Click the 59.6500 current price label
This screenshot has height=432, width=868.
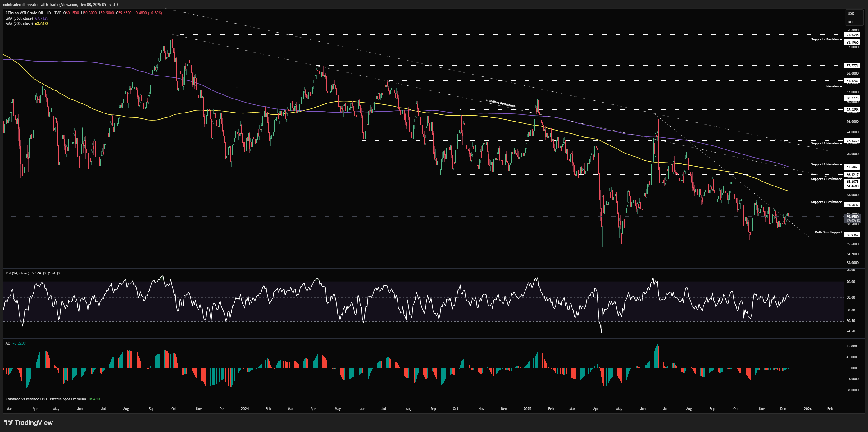[852, 217]
